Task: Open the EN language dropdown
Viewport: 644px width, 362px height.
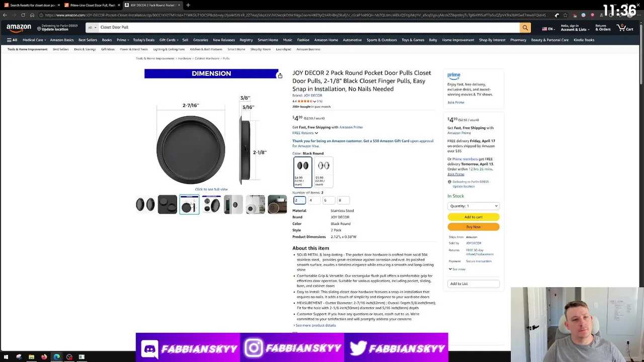Action: click(x=548, y=29)
